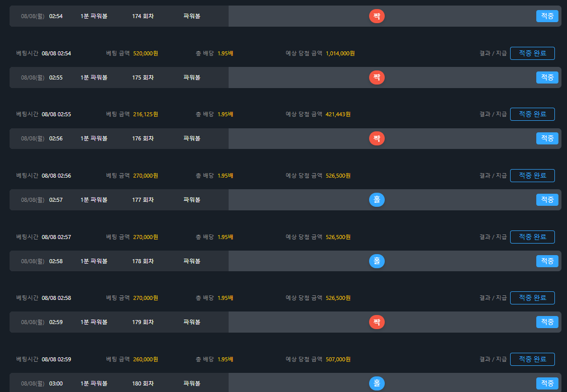Select 적중 완료 for the 02:57 bet

532,237
